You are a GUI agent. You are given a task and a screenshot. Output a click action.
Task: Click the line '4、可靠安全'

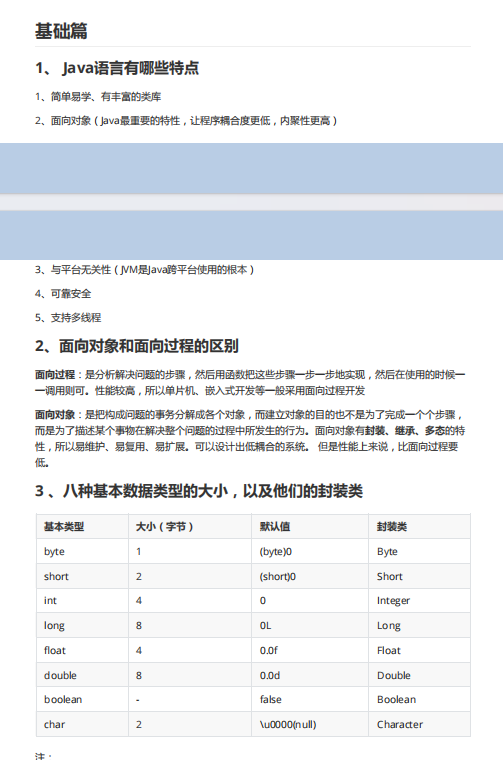tap(63, 294)
